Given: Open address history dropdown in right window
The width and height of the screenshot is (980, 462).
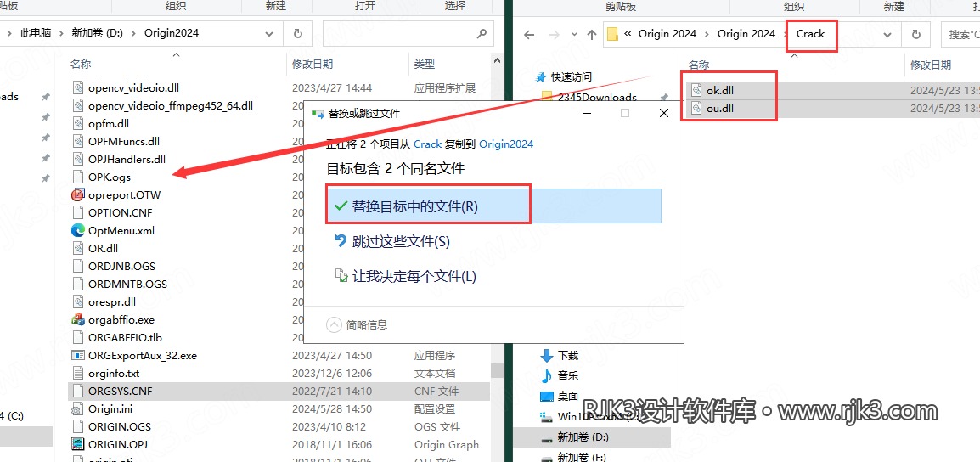Looking at the screenshot, I should [887, 34].
